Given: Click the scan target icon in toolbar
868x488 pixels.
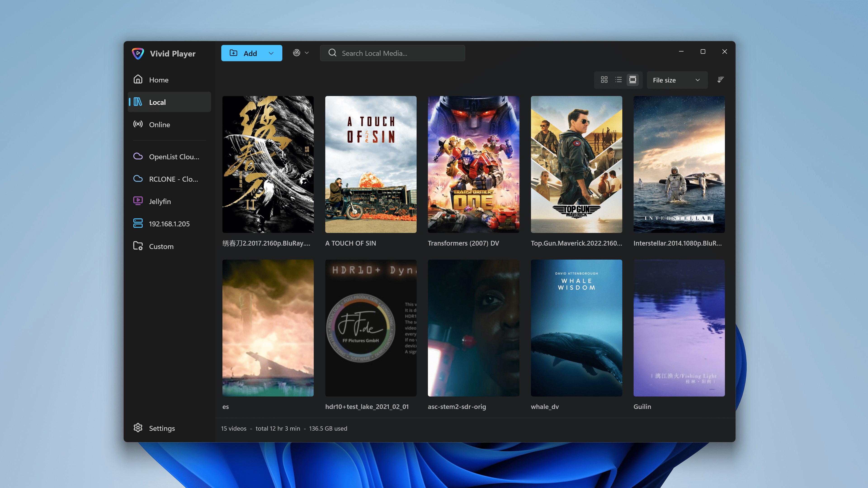Looking at the screenshot, I should [297, 53].
